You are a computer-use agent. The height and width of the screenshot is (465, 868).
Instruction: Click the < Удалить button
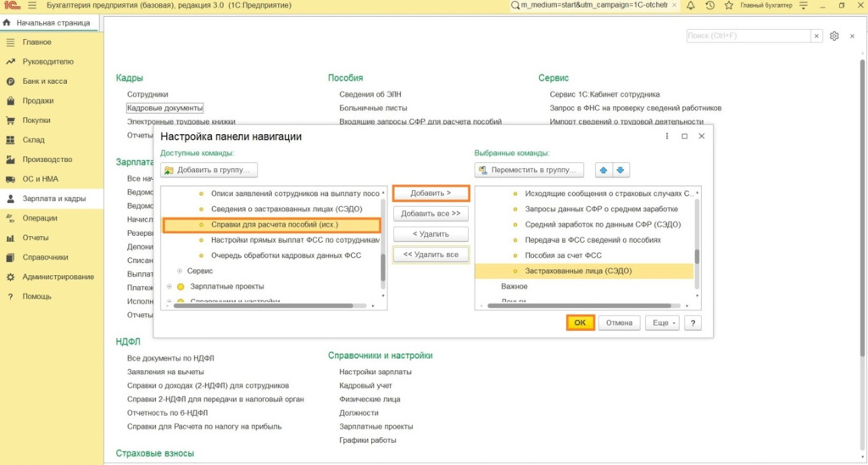coord(431,234)
